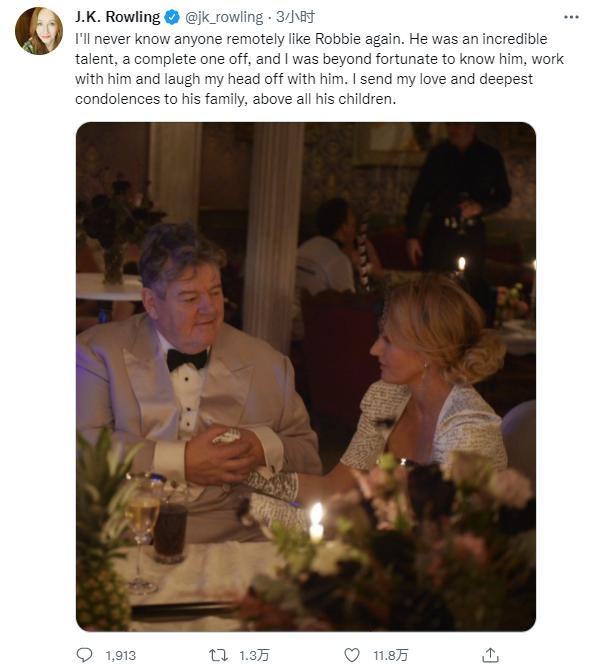This screenshot has width=593, height=670.
Task: Click the reply speech bubble icon
Action: point(84,655)
